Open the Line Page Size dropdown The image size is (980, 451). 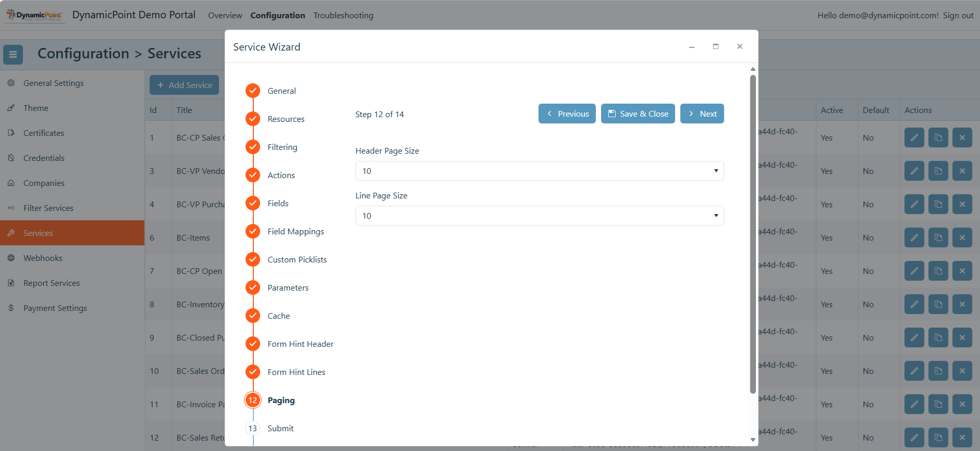click(540, 216)
